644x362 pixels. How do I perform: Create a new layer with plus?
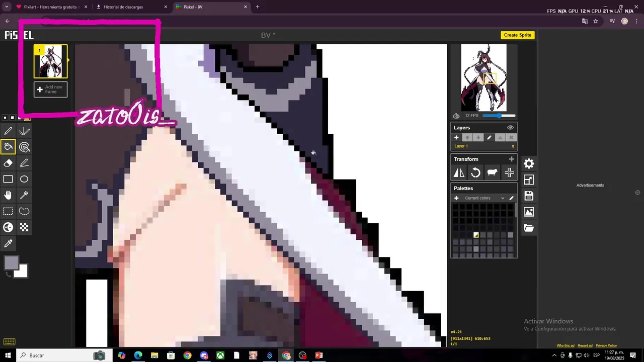(456, 138)
